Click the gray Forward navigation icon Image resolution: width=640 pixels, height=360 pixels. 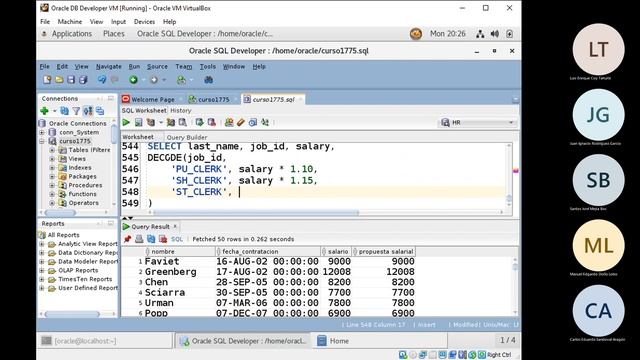click(x=154, y=80)
